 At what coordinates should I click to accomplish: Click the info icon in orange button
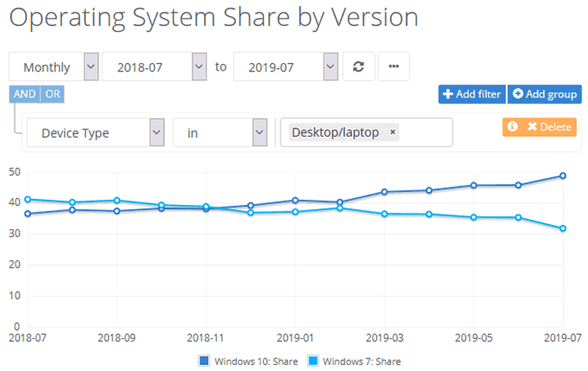(513, 127)
